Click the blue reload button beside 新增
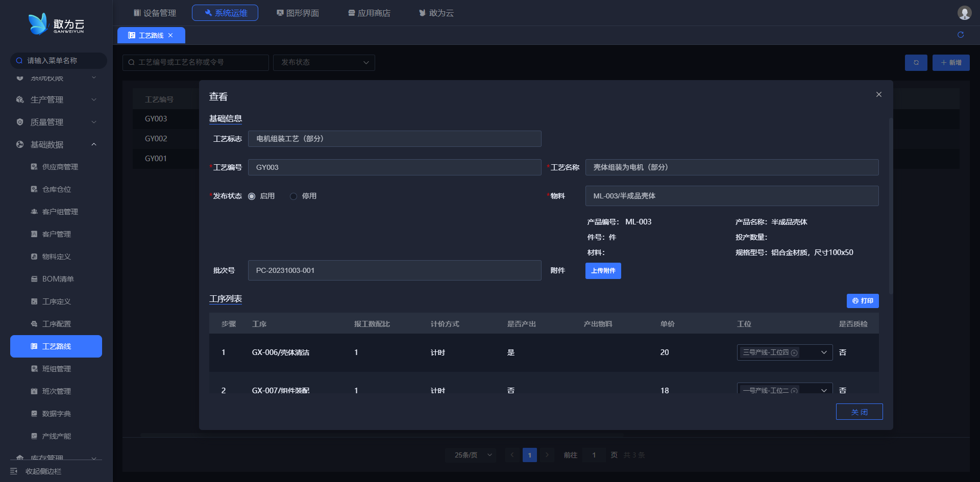 coord(916,63)
